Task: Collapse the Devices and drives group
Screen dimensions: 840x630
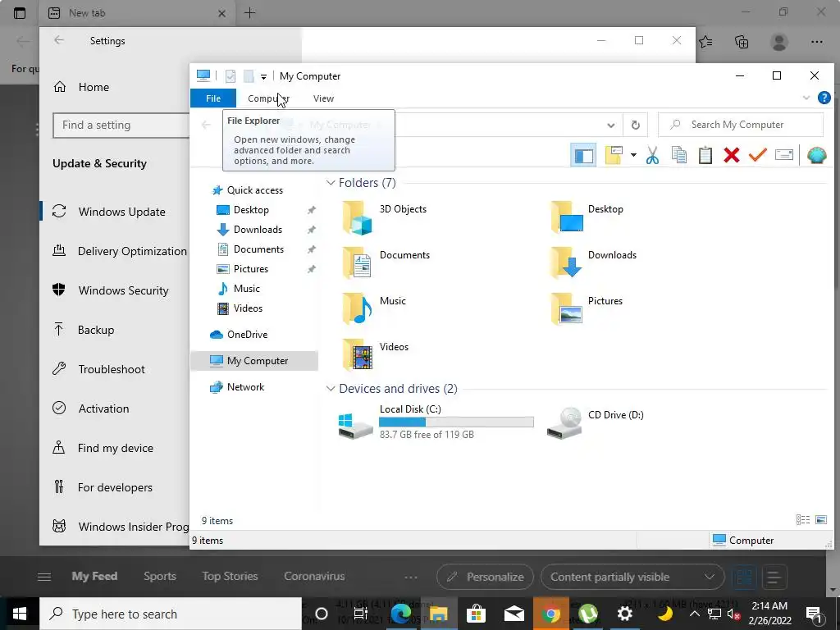Action: (331, 388)
